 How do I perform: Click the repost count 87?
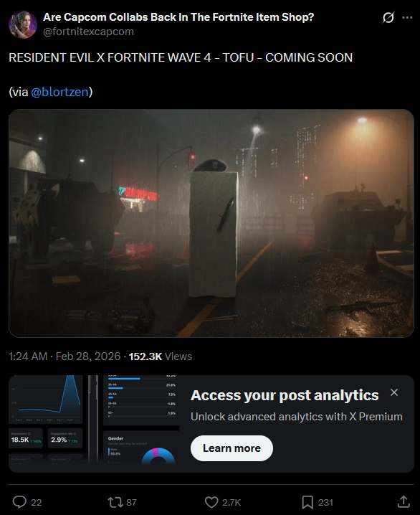[131, 503]
